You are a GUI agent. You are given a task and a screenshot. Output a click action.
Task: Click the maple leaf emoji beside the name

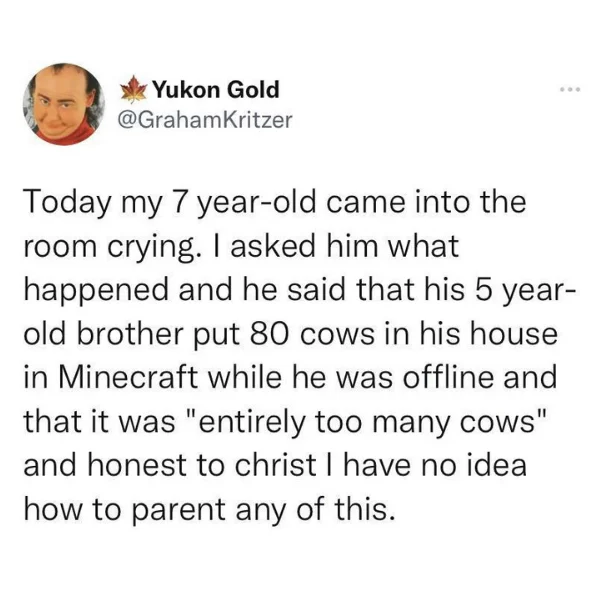click(x=134, y=90)
